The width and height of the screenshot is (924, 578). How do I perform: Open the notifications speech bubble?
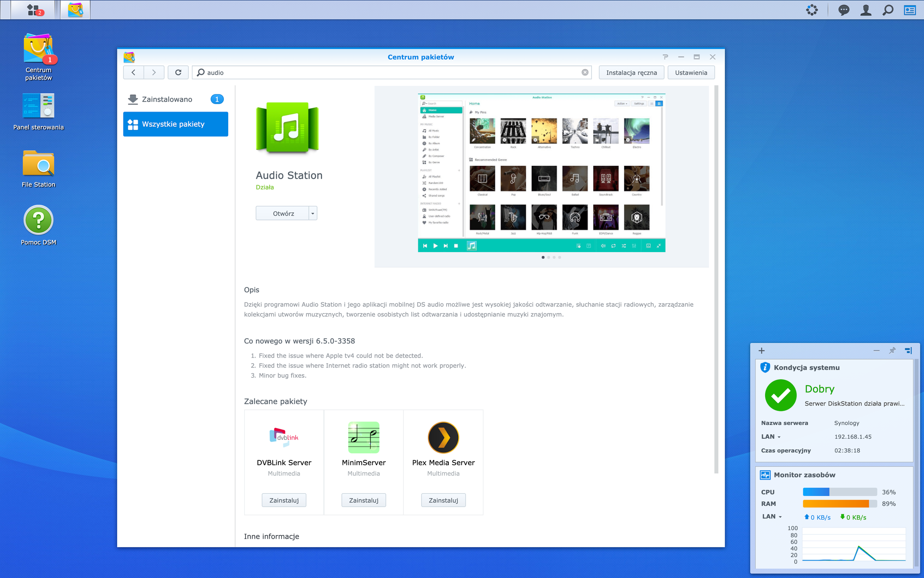(844, 10)
